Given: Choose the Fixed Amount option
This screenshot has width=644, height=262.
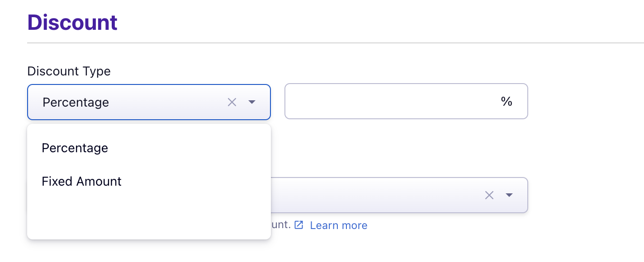Looking at the screenshot, I should pyautogui.click(x=82, y=182).
